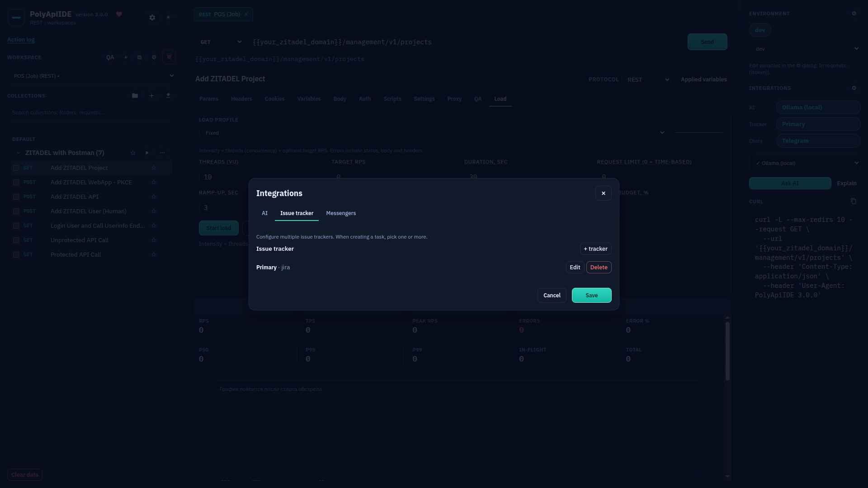
Task: Open Environment settings gear icon
Action: click(x=854, y=14)
